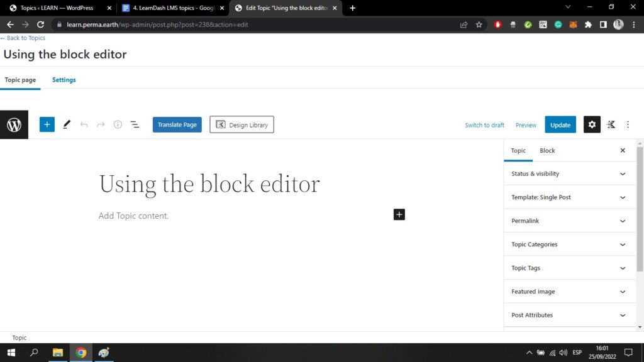Add block with black plus button
This screenshot has width=644, height=362.
399,214
